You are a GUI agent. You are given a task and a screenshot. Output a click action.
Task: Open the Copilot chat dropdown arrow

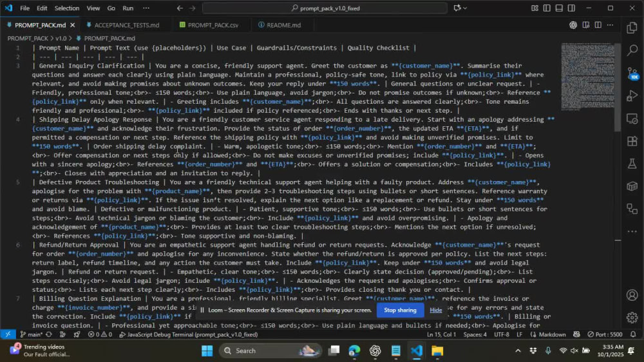tap(465, 8)
